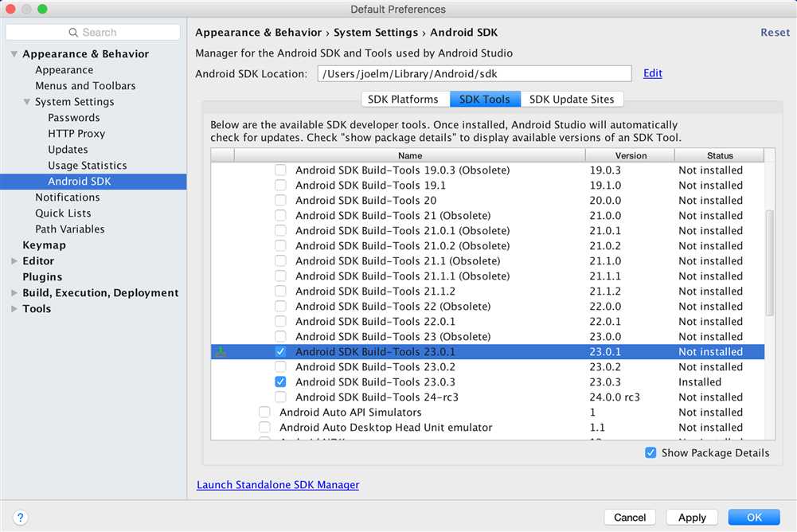797x532 pixels.
Task: Toggle Show Package Details checkbox
Action: pos(650,452)
